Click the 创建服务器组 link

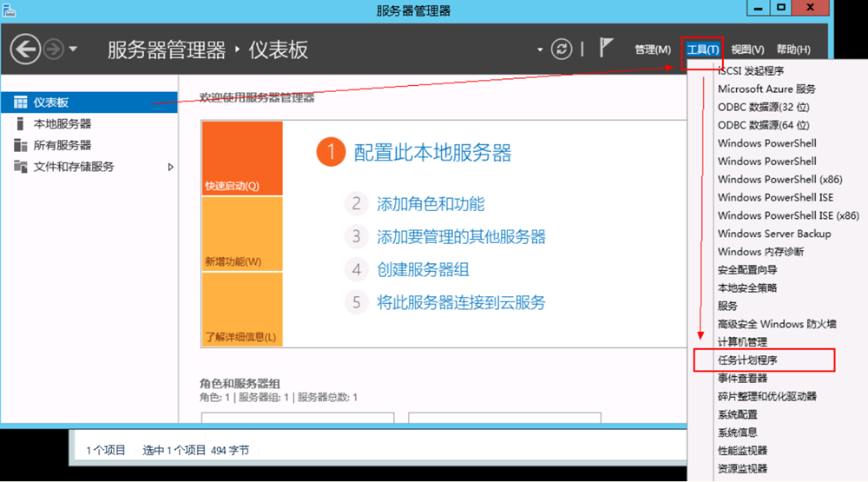[x=423, y=270]
